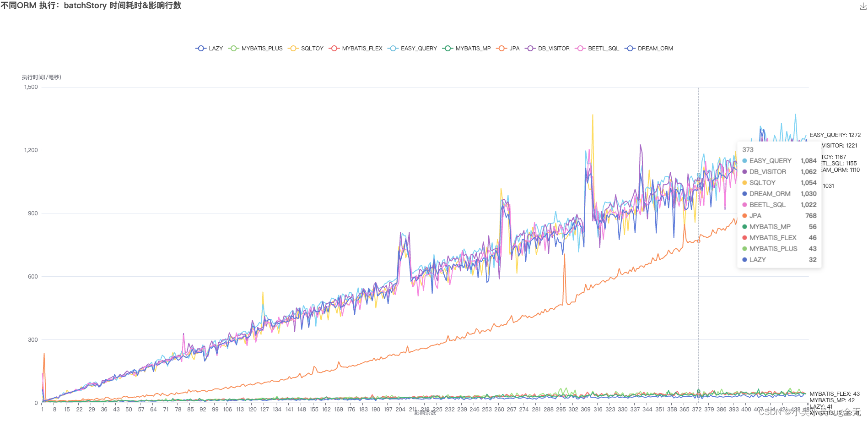
Task: Click x-axis tick label 127
Action: click(264, 410)
